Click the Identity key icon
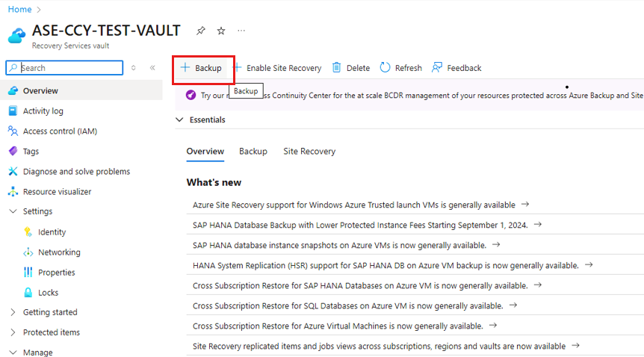 [28, 232]
